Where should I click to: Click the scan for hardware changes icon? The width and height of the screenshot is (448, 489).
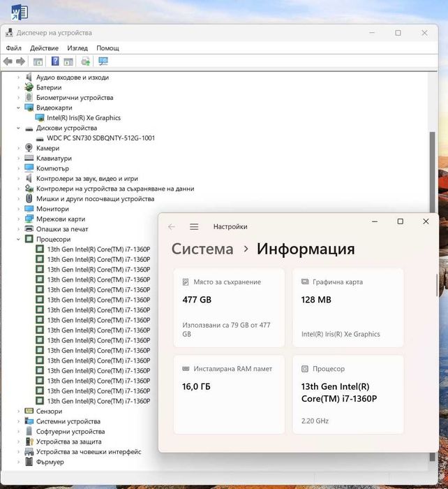click(85, 61)
